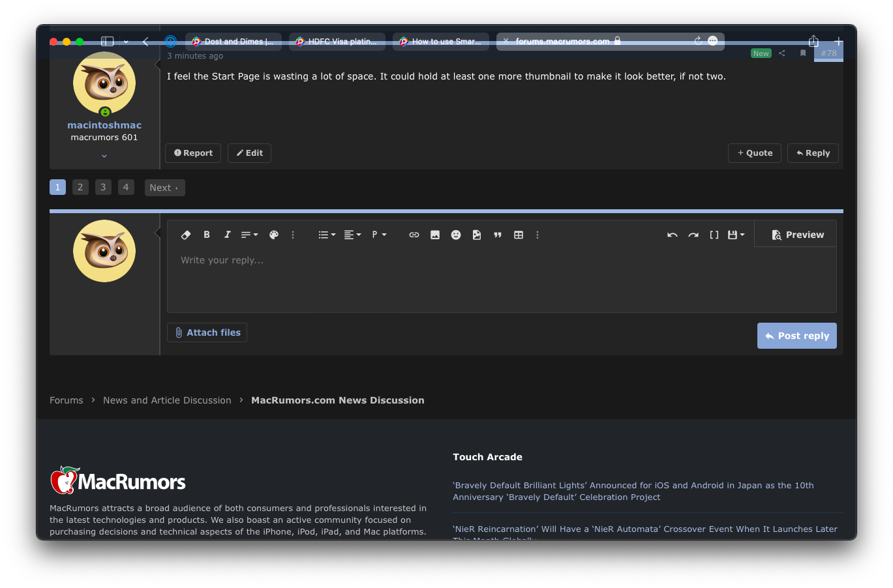Click the owl avatar beside the reply editor

pyautogui.click(x=104, y=251)
